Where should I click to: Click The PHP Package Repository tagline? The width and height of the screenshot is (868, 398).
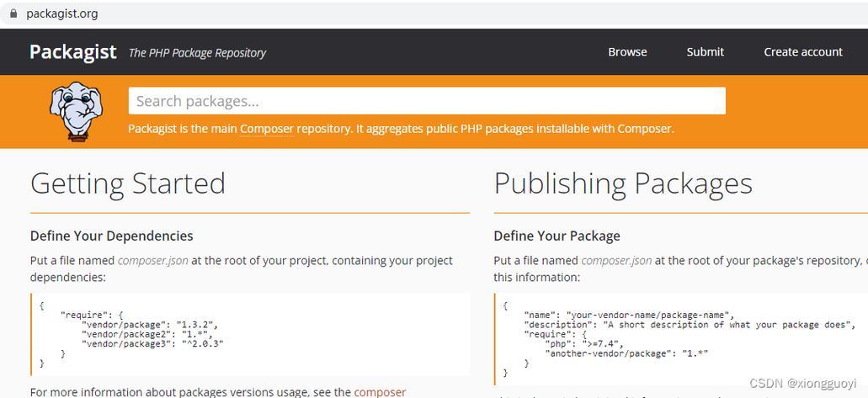click(x=197, y=52)
